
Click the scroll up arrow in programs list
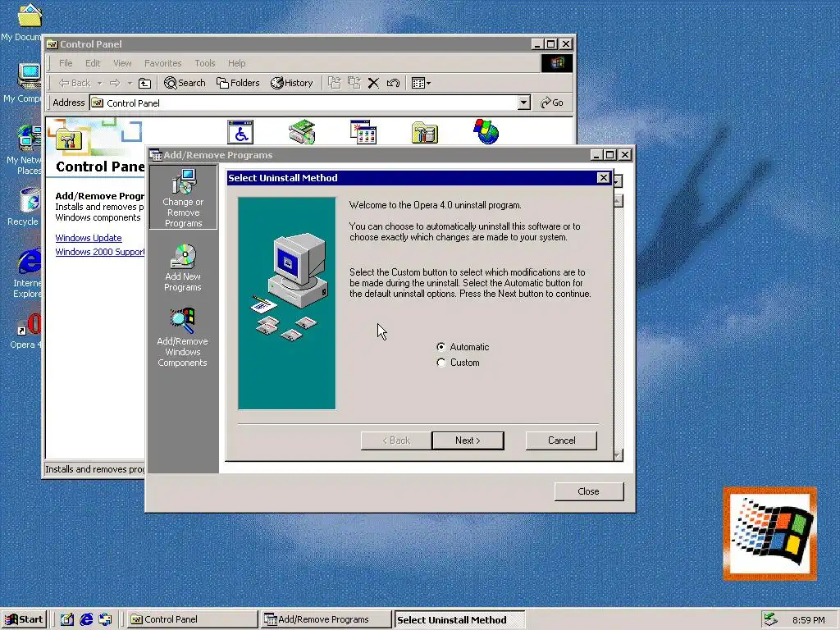coord(619,202)
